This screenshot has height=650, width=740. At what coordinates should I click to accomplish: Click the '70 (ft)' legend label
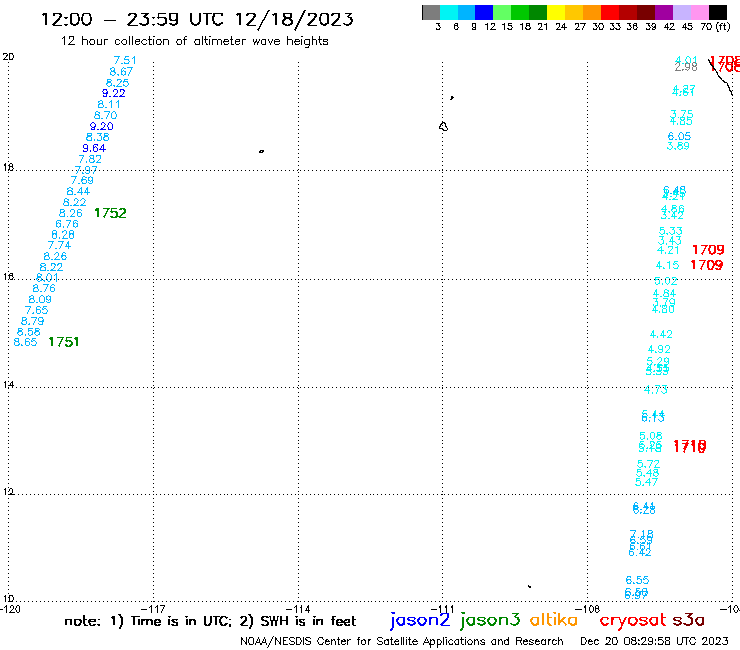click(715, 27)
